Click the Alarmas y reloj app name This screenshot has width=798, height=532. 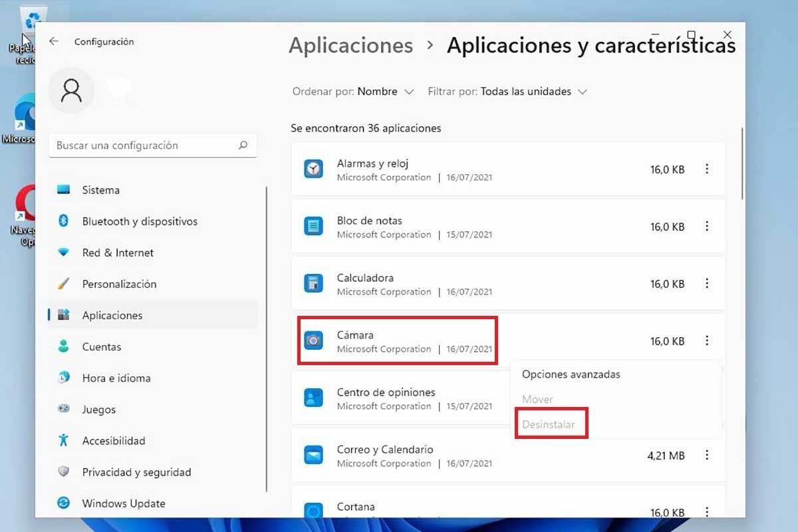[x=372, y=164]
